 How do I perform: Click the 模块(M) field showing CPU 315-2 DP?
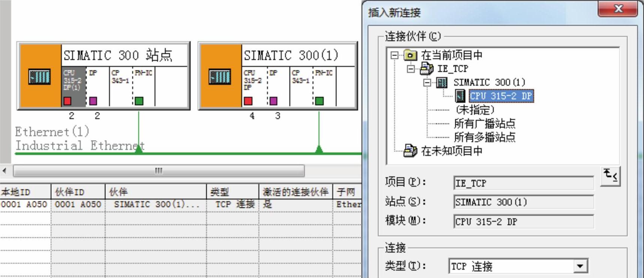[524, 222]
